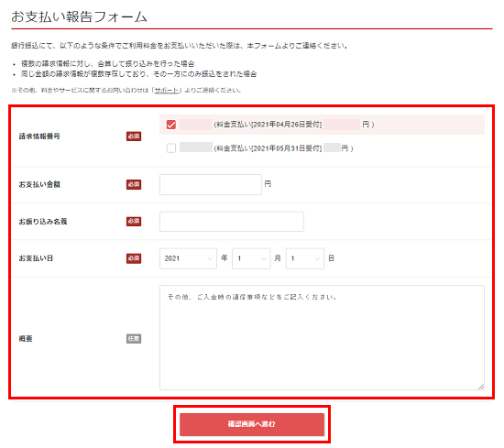
Task: Click the 必須 badge beside お支払い金額
Action: click(x=134, y=184)
